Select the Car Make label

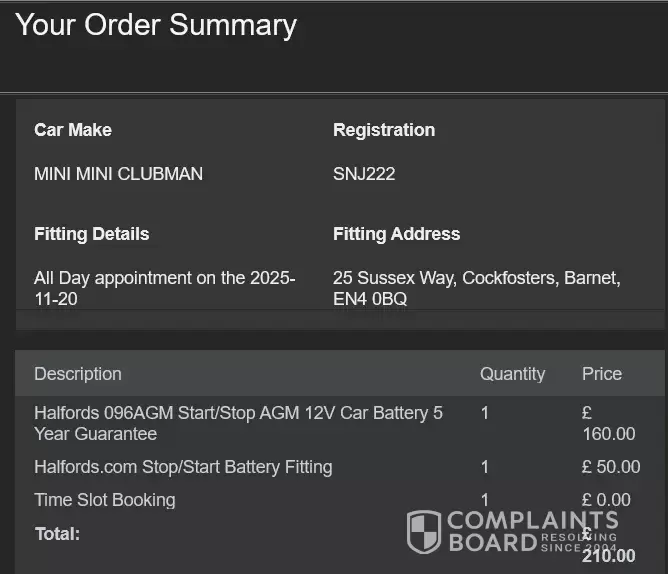73,130
